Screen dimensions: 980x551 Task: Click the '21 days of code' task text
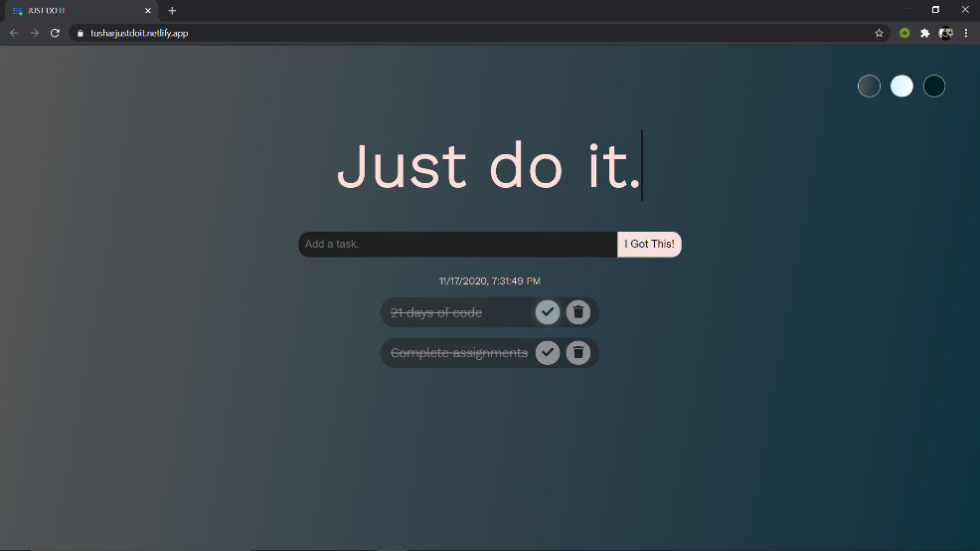click(436, 312)
